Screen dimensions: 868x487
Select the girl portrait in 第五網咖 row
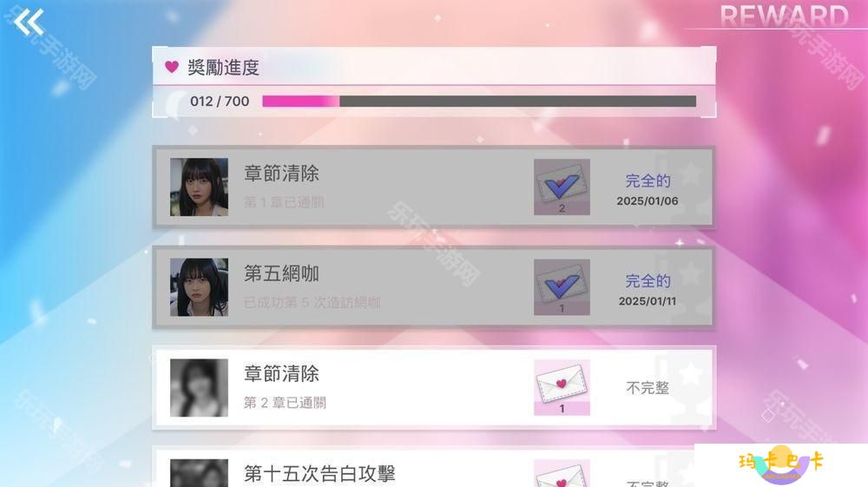[199, 287]
